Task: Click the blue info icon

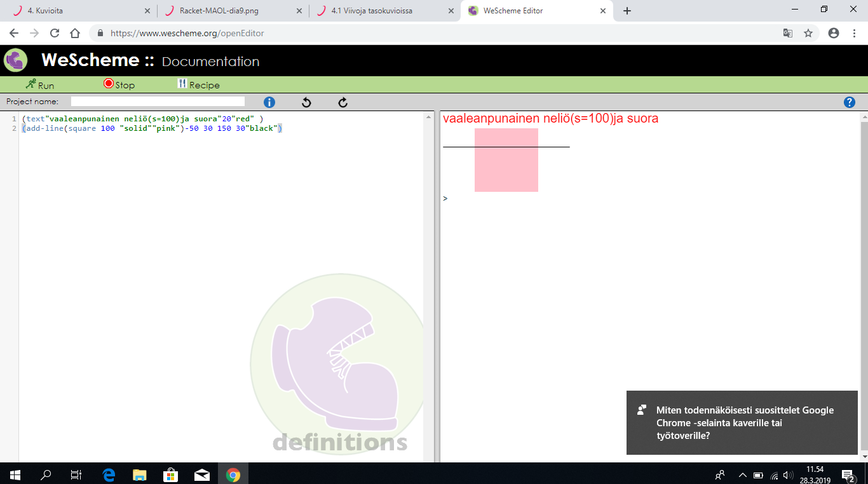Action: coord(269,102)
